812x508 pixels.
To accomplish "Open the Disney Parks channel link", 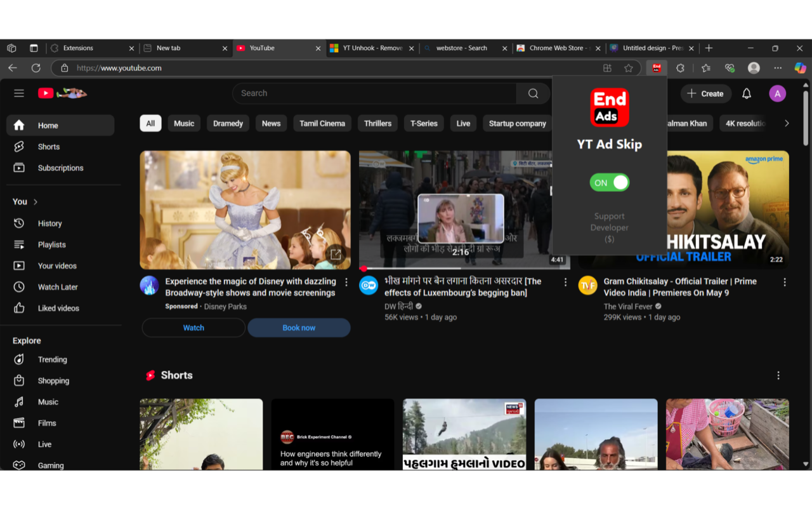I will point(225,307).
